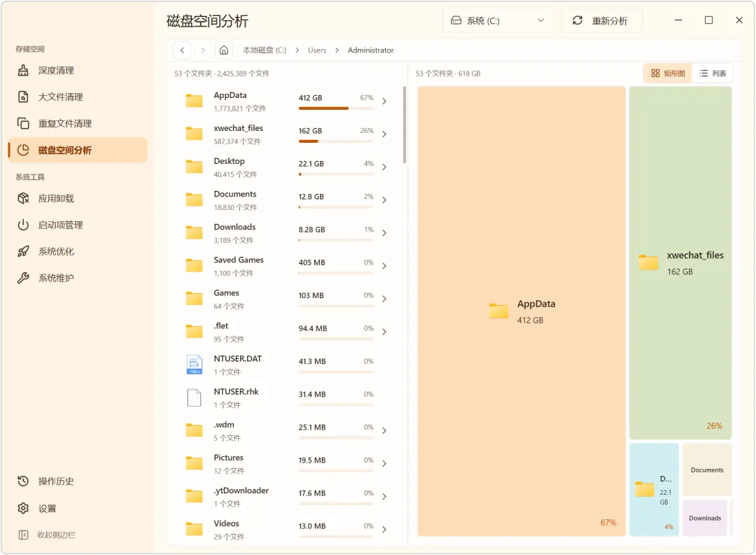Go back with the left arrow button
756x555 pixels.
tap(182, 50)
